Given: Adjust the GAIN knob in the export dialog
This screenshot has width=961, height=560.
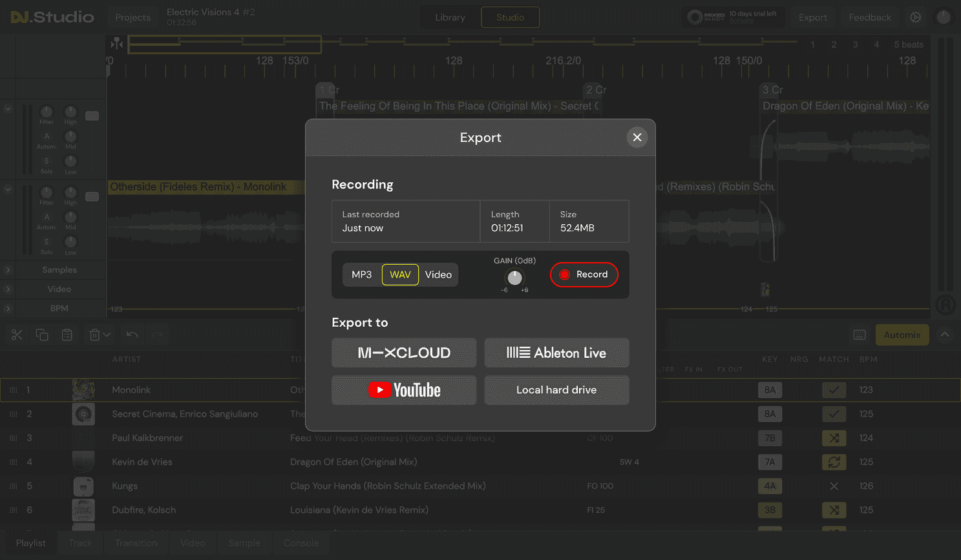Looking at the screenshot, I should pos(514,278).
